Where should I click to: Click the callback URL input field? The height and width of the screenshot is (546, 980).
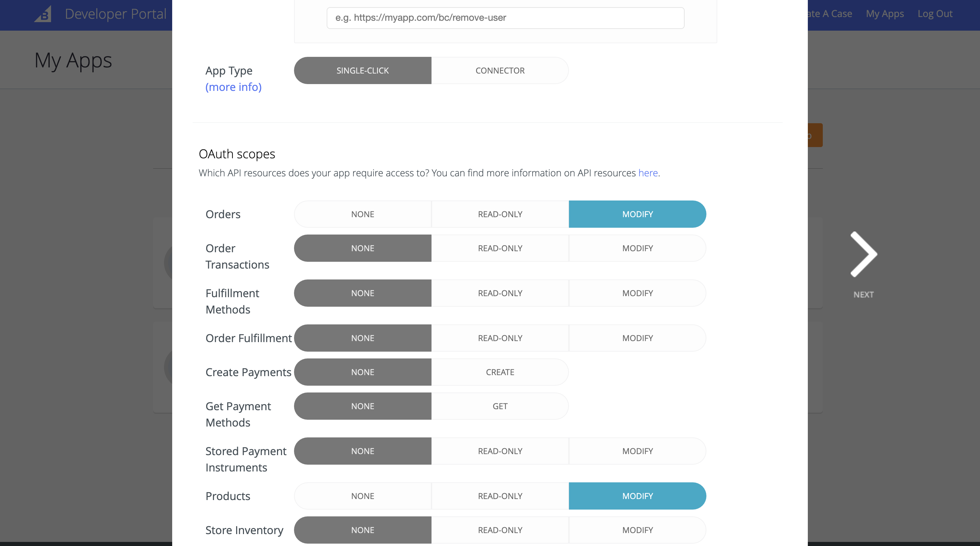pyautogui.click(x=505, y=17)
